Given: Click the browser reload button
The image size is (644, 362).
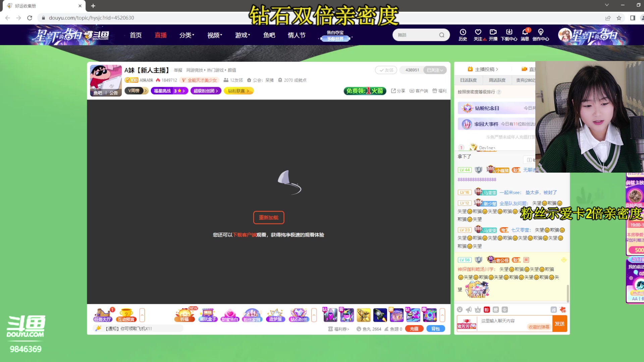Looking at the screenshot, I should [x=30, y=18].
